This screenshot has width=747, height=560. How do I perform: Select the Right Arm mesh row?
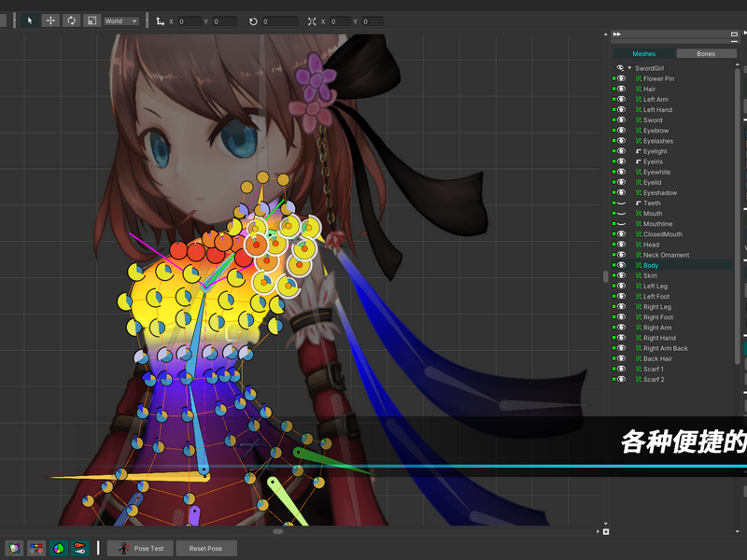pos(673,328)
